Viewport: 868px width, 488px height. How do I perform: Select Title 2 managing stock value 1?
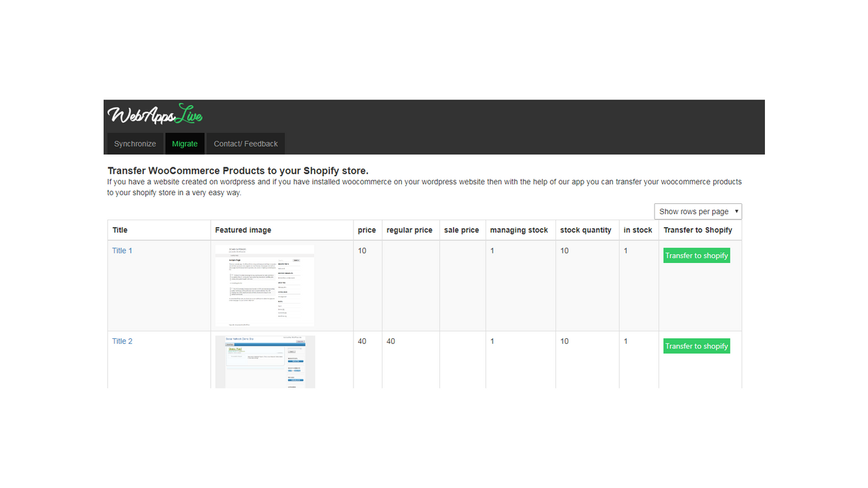pyautogui.click(x=492, y=341)
